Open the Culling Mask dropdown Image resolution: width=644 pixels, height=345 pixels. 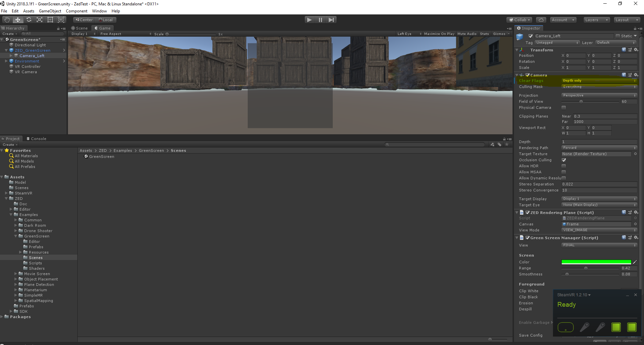599,87
